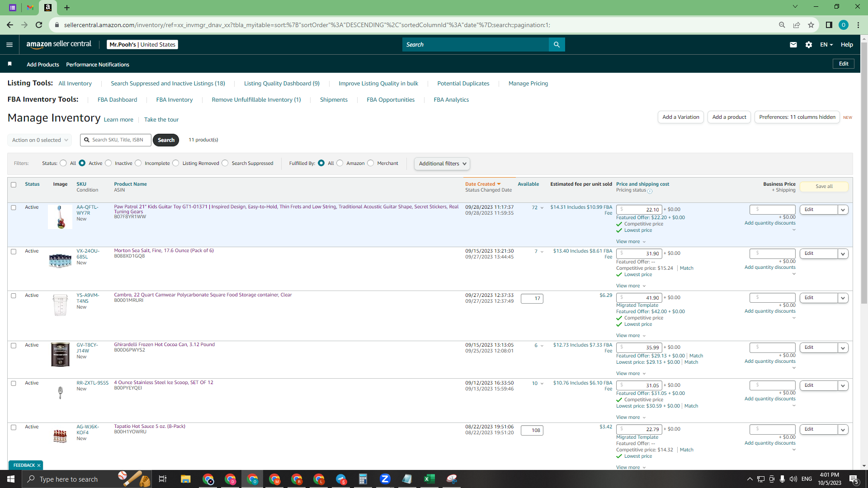Go back with the browser back arrow

[x=10, y=25]
